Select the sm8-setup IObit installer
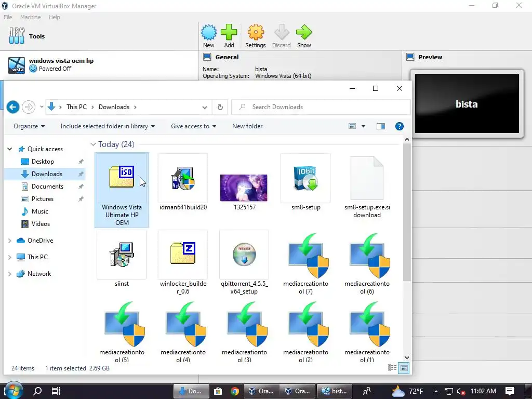 [305, 182]
